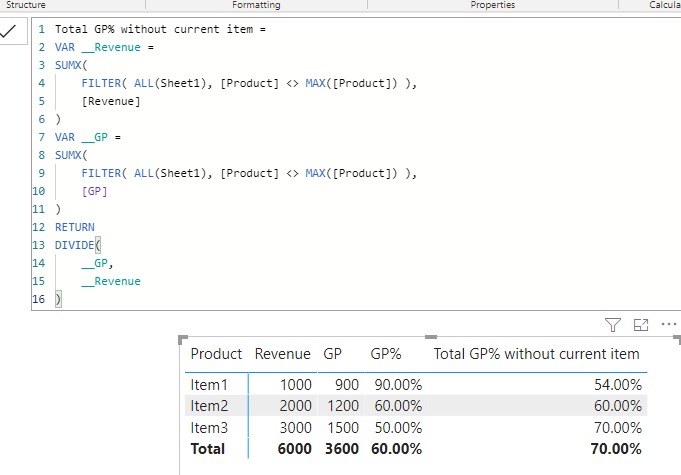
Task: Click the measure name on line 1
Action: pos(154,29)
